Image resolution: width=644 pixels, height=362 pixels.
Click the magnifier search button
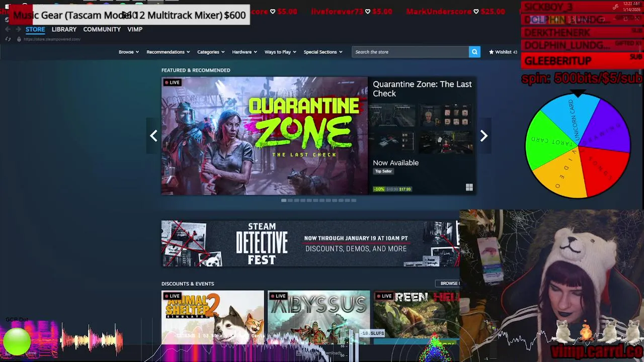point(474,52)
